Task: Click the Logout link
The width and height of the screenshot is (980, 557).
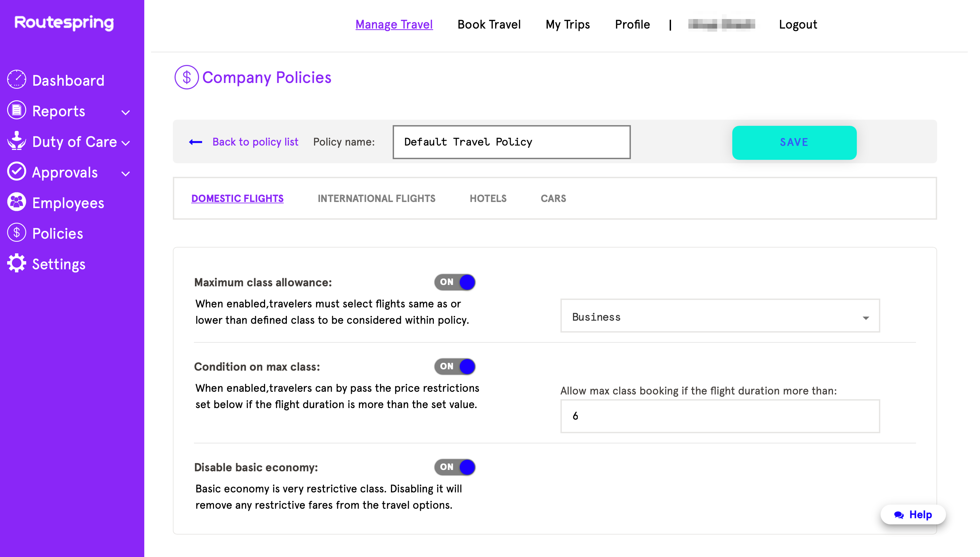Action: pyautogui.click(x=798, y=24)
